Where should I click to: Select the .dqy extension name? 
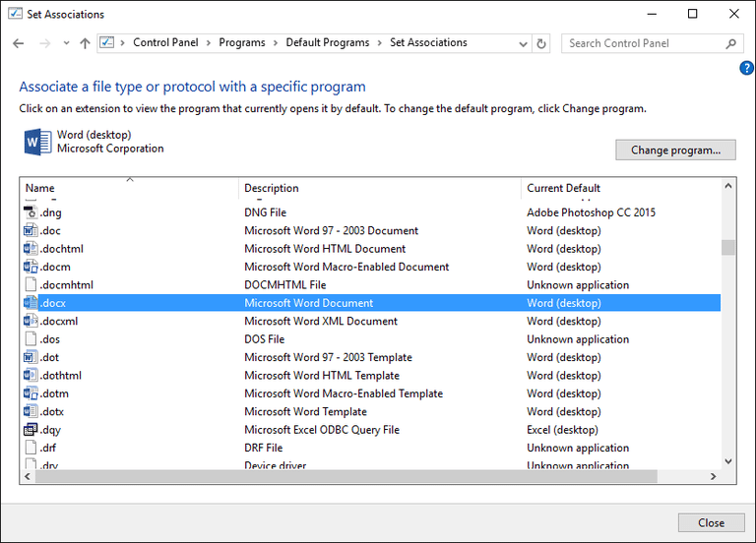pyautogui.click(x=50, y=429)
